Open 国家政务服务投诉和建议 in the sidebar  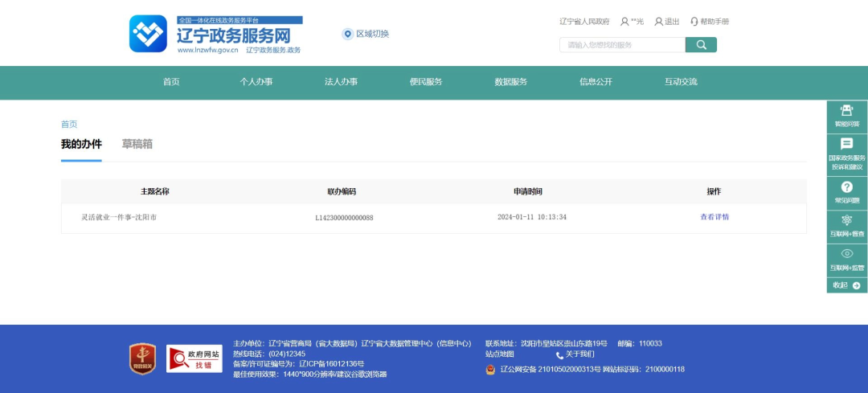click(846, 153)
